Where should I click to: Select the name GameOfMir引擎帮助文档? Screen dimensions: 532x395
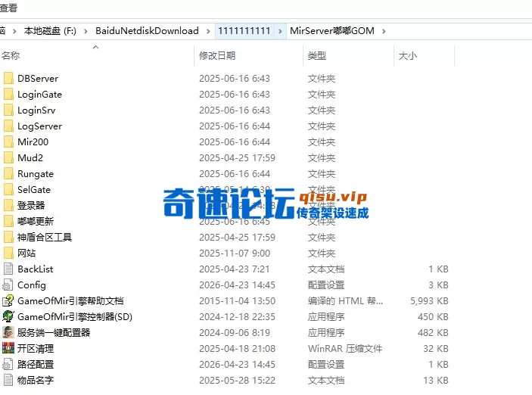[70, 301]
